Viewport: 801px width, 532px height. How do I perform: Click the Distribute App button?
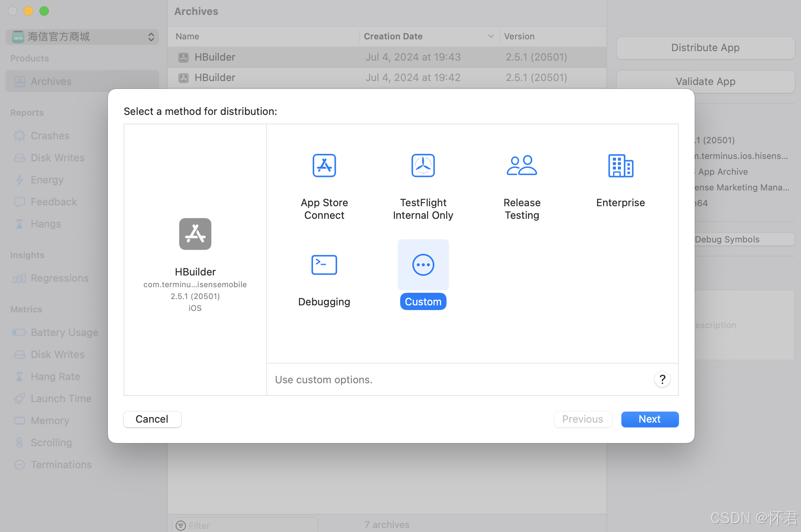(705, 48)
